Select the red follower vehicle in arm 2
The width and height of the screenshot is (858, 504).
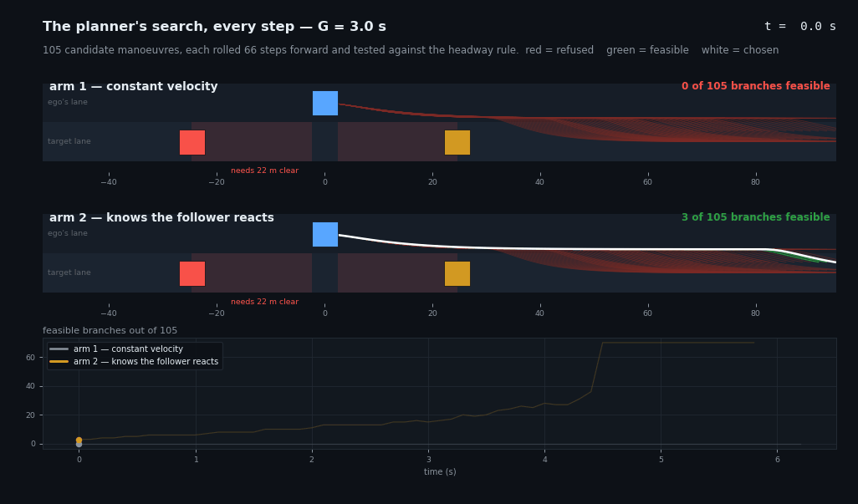[x=192, y=274]
